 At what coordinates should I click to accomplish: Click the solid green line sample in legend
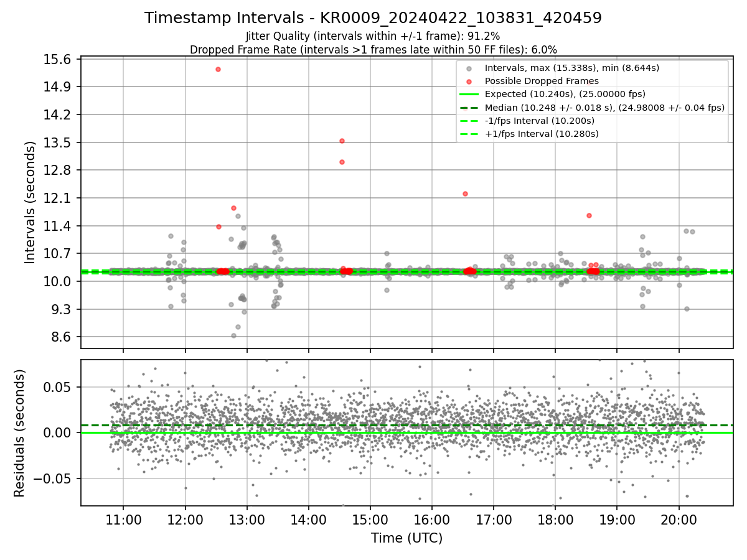(x=469, y=95)
